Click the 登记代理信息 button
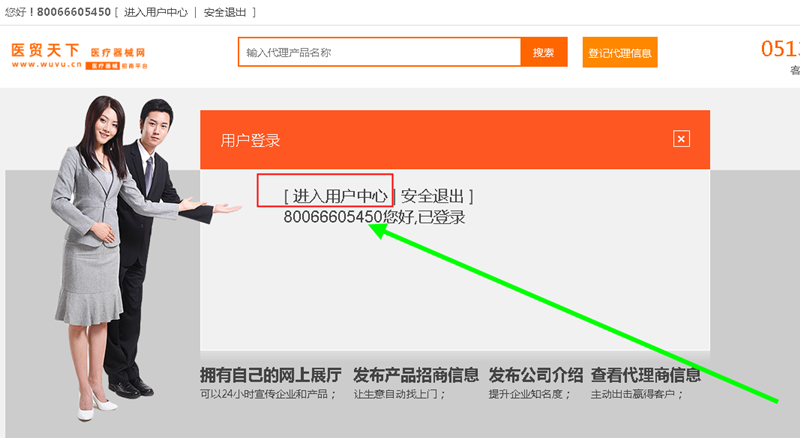 (x=619, y=53)
